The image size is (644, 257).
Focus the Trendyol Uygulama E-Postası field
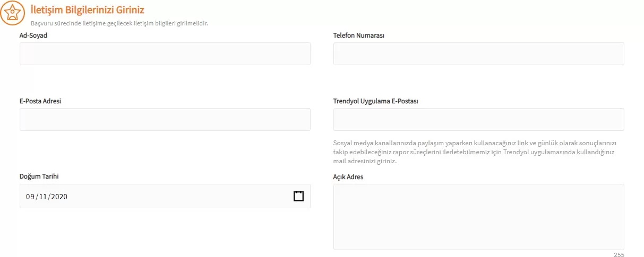point(478,120)
